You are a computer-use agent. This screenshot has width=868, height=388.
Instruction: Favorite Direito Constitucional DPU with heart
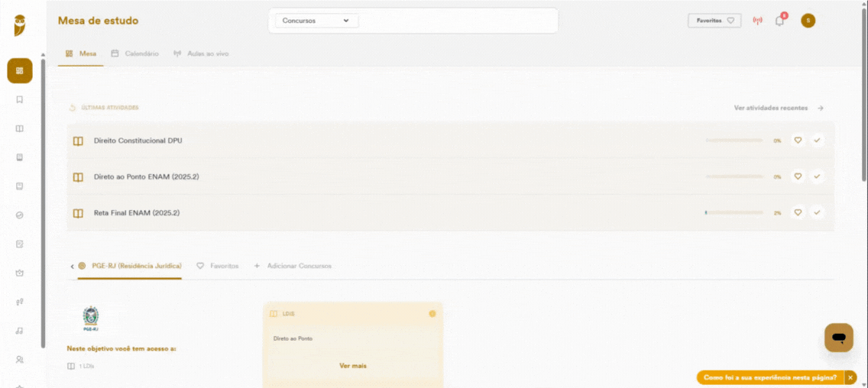pyautogui.click(x=798, y=141)
